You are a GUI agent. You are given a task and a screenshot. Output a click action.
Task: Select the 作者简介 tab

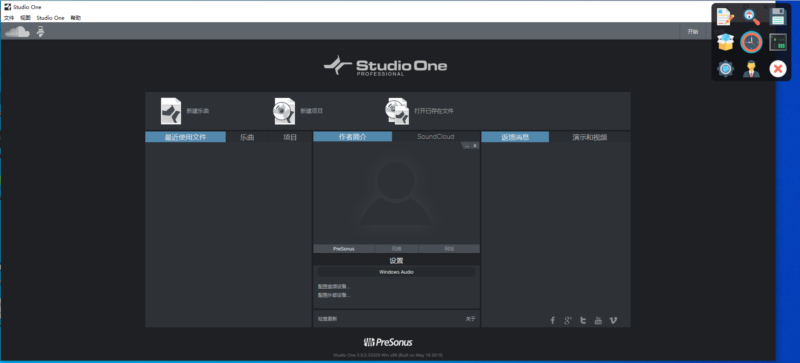tap(353, 137)
